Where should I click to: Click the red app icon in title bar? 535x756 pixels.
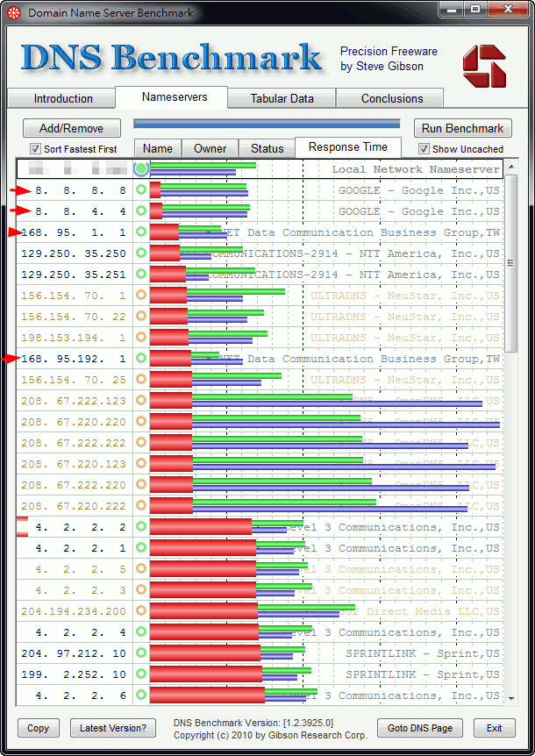pyautogui.click(x=14, y=13)
